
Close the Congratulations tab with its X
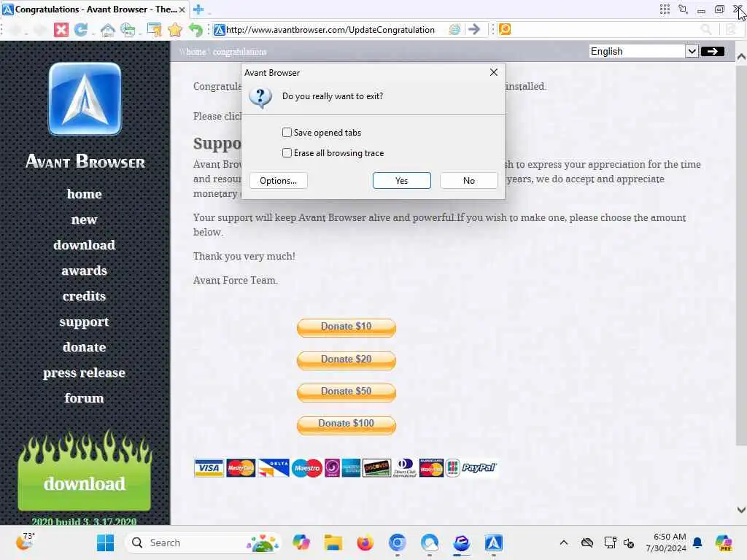point(182,9)
